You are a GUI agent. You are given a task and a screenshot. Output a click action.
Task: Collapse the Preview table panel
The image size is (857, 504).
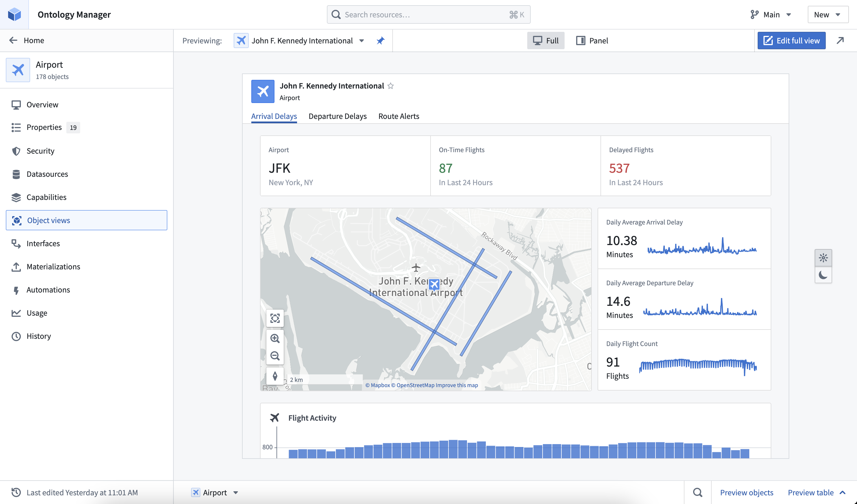point(816,492)
